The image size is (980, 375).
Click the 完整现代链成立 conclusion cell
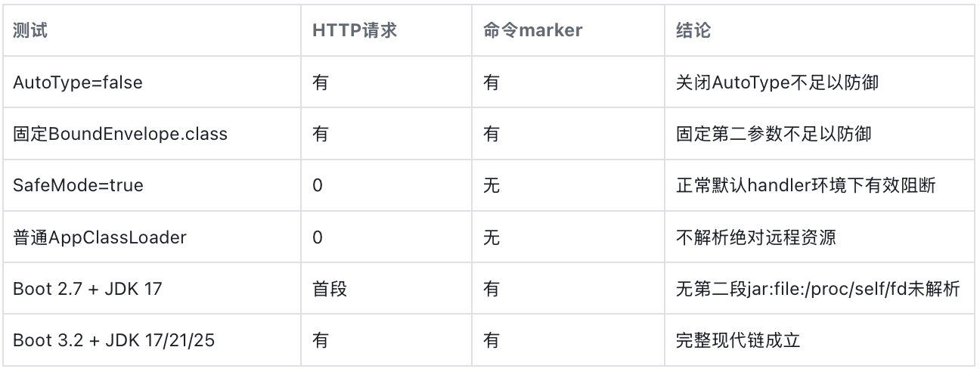click(820, 340)
